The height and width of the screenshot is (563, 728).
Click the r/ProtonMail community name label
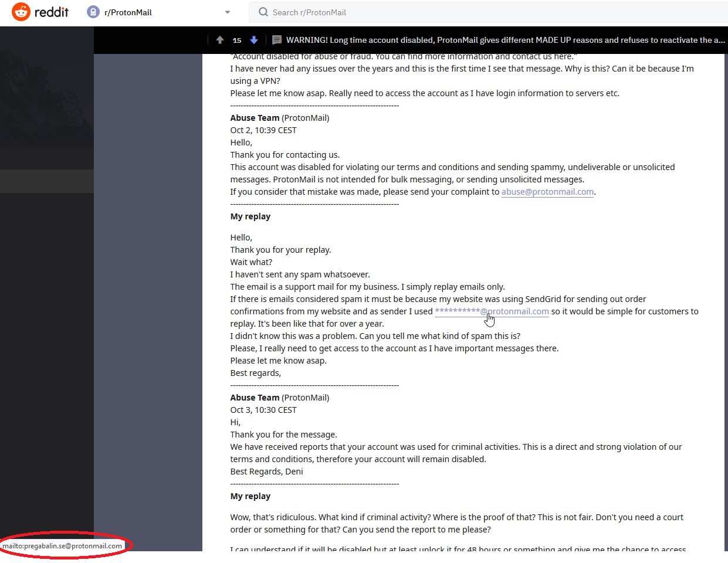pos(128,12)
